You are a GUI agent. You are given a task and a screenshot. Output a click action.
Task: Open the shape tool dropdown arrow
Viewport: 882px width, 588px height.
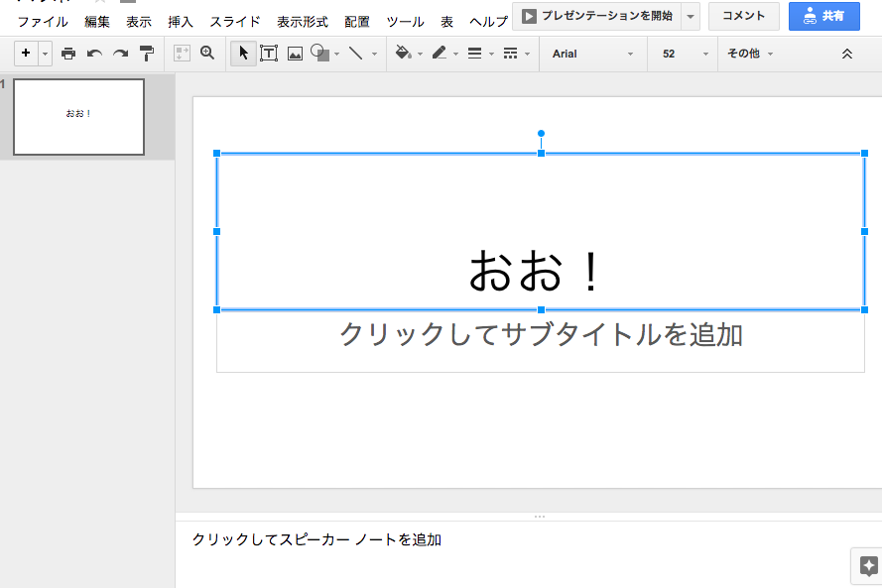pyautogui.click(x=337, y=54)
